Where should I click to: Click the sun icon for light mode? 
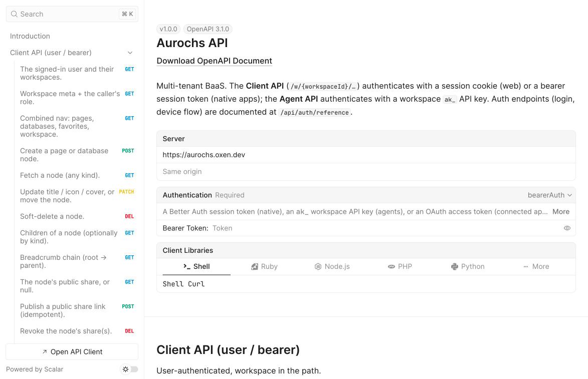coord(126,369)
